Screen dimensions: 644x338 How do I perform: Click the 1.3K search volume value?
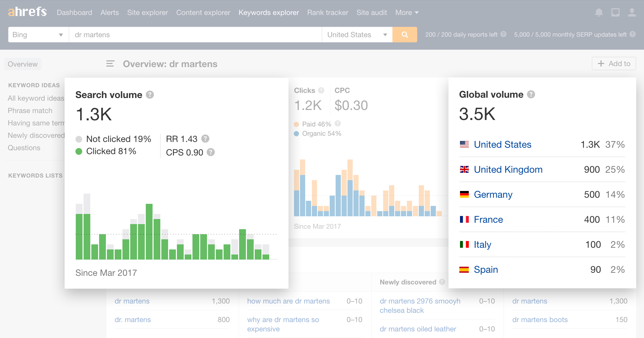tap(94, 114)
